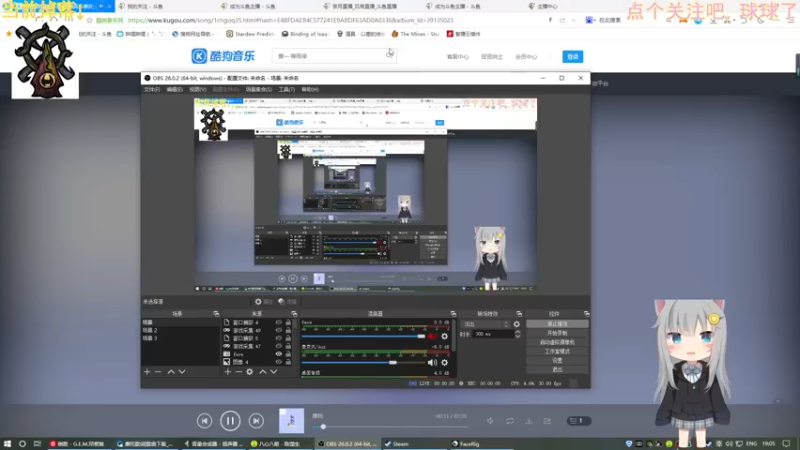
Task: Open the transition type dropdown
Action: 485,324
